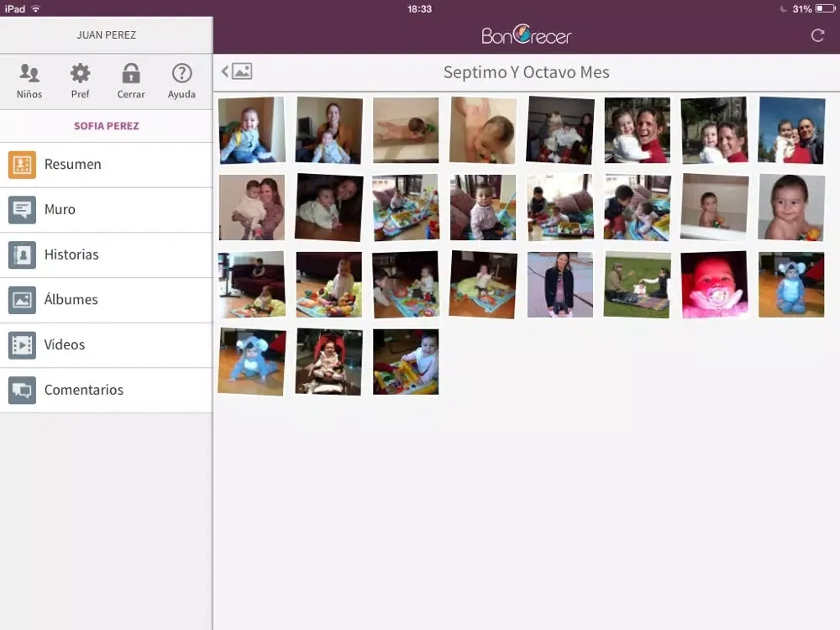
Task: Refresh using the reload icon
Action: pyautogui.click(x=817, y=35)
